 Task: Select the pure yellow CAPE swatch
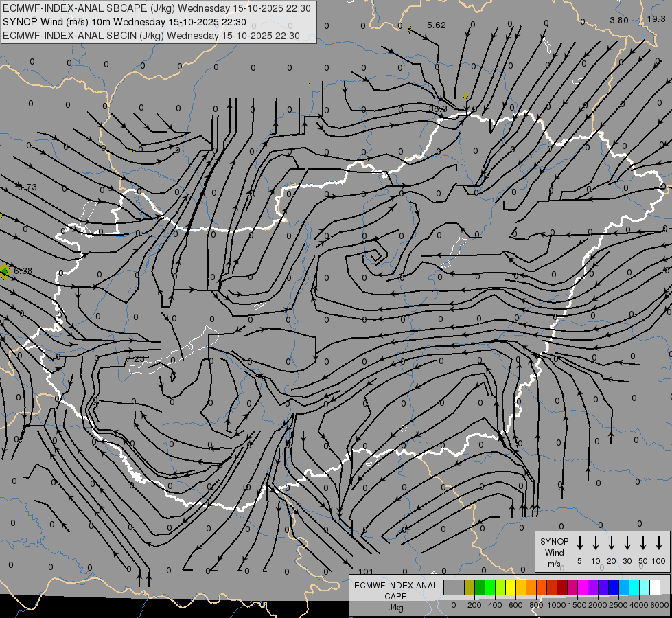[511, 587]
